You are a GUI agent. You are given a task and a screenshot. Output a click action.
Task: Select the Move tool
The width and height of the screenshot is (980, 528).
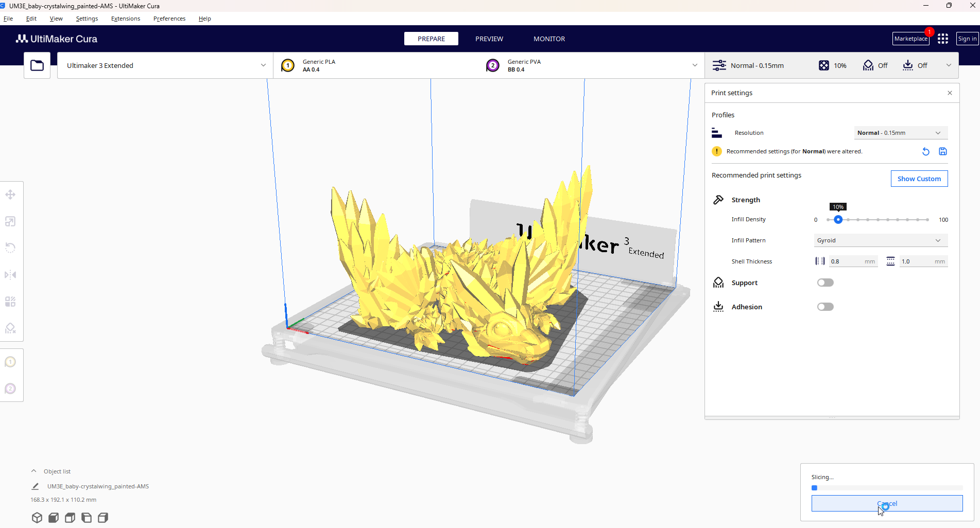[10, 195]
